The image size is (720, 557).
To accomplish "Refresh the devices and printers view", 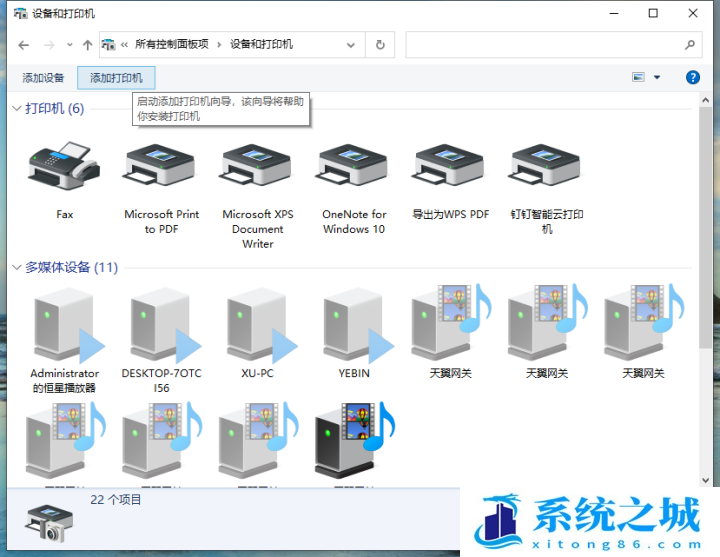I will coord(380,45).
